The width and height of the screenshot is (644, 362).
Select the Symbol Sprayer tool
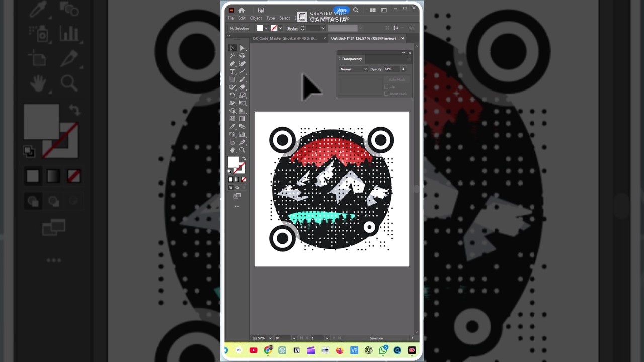click(232, 134)
